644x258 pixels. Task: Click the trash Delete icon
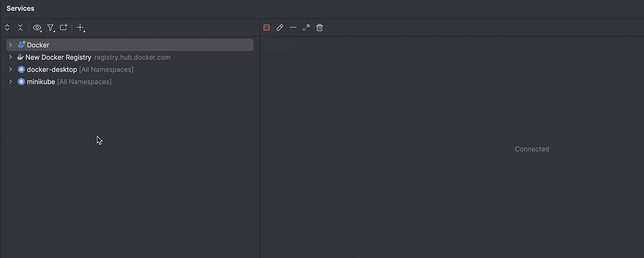pos(319,28)
